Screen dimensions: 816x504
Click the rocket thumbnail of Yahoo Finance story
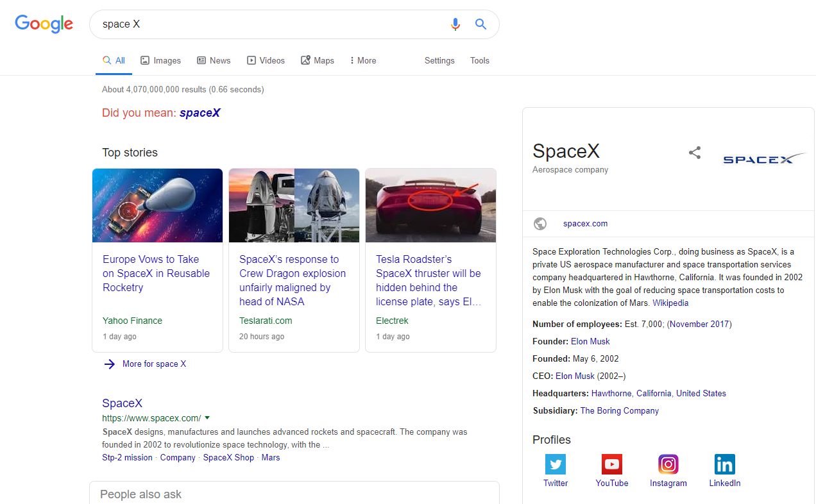point(157,205)
